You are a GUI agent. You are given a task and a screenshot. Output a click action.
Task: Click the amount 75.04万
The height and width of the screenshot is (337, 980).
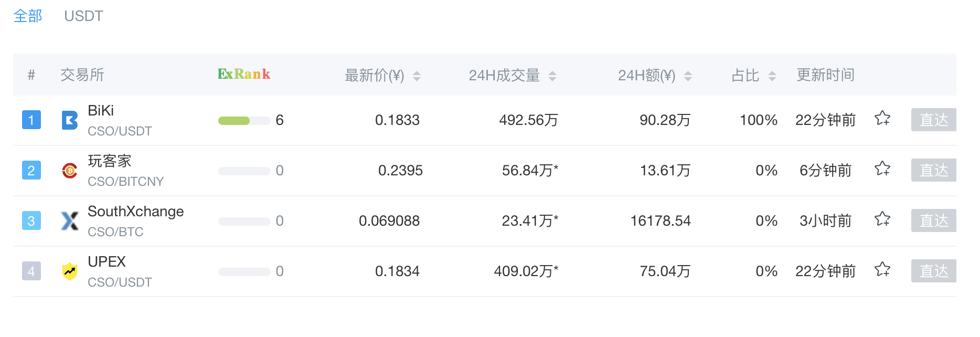point(665,271)
